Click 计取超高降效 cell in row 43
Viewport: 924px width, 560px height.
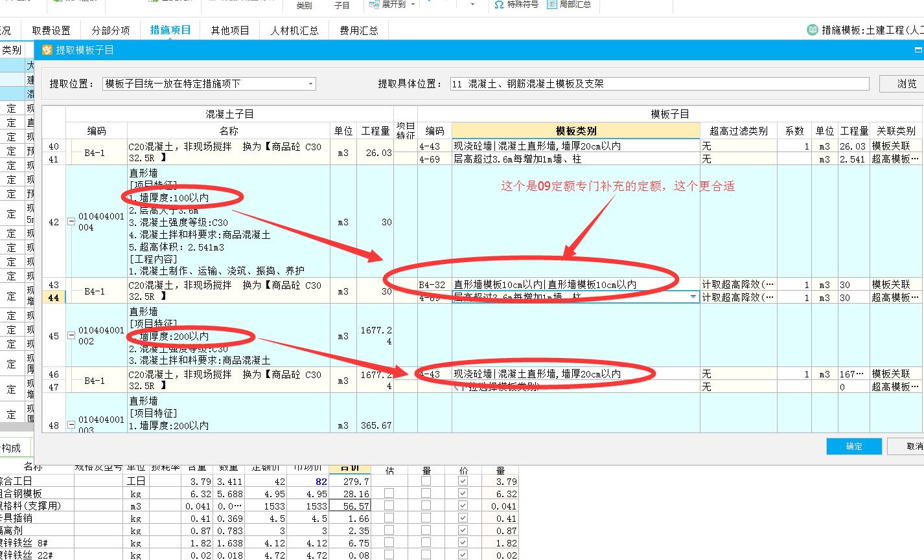pos(738,284)
